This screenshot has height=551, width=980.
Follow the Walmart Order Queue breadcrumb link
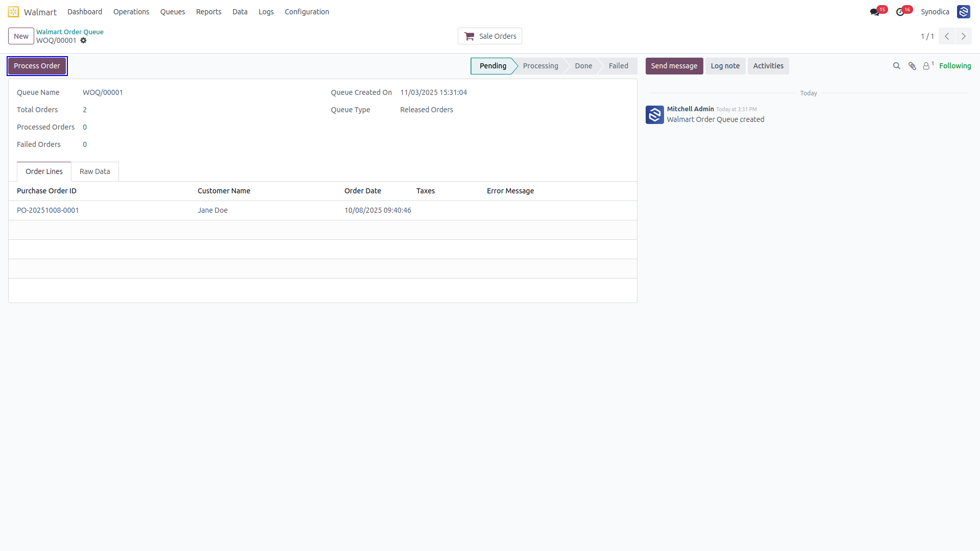click(x=70, y=32)
